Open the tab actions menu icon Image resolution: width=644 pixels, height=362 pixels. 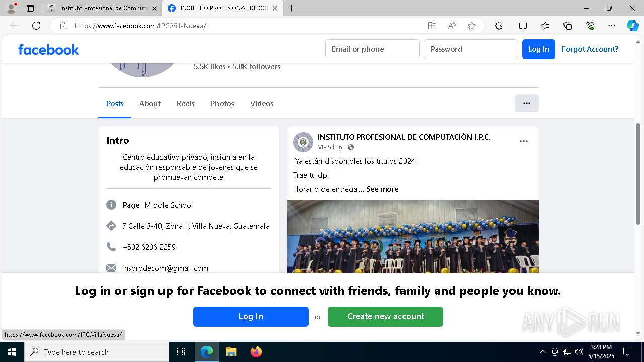click(30, 8)
